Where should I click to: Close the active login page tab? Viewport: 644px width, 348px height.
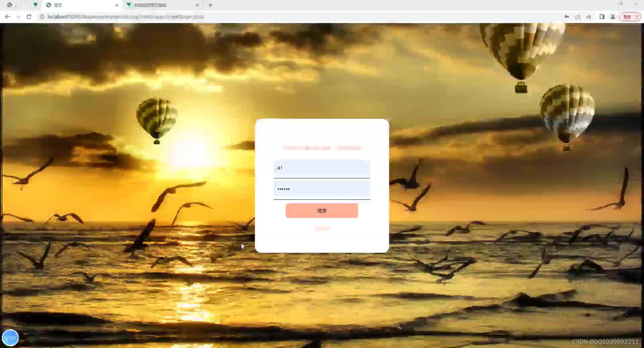pyautogui.click(x=117, y=5)
